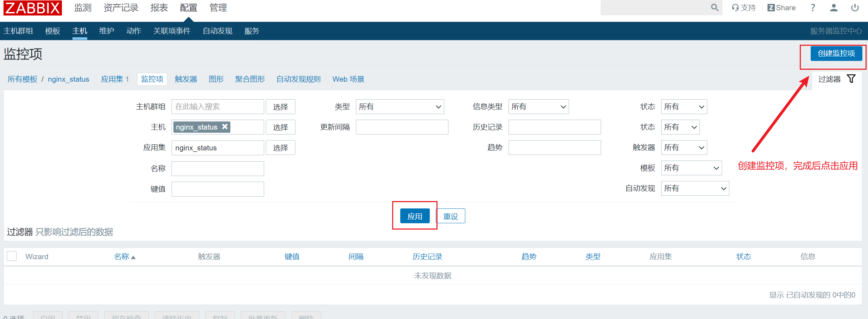Toggle the 过滤器 filter funnel icon
Screen dimensions: 868x319
pos(851,79)
